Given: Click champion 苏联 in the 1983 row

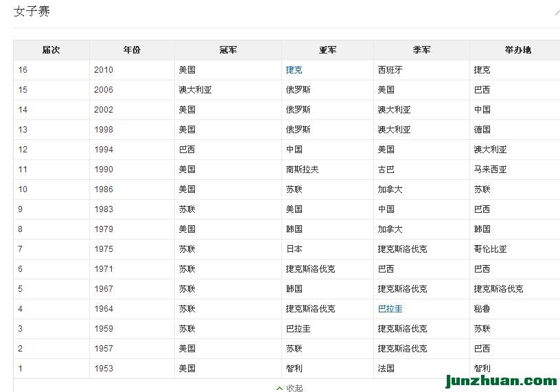Looking at the screenshot, I should click(187, 209).
